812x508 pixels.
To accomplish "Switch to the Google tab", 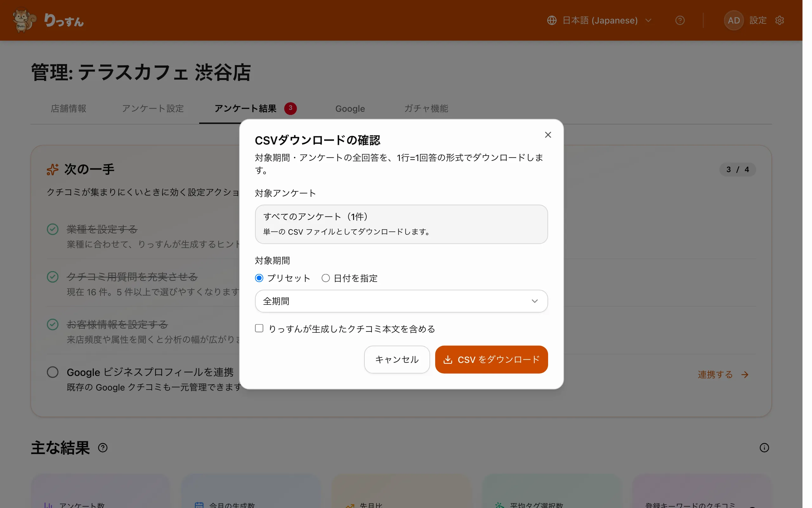I will coord(350,109).
